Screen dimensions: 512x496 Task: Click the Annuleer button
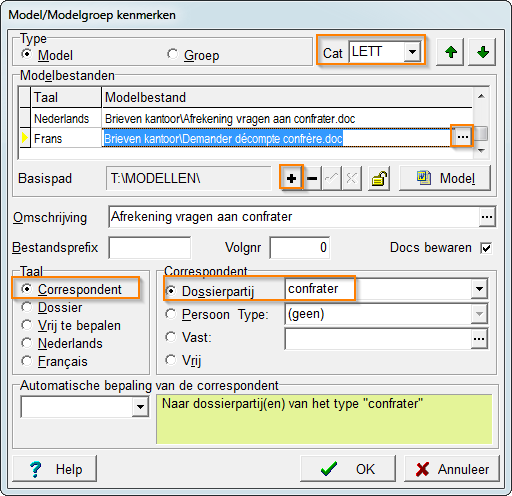tap(452, 469)
